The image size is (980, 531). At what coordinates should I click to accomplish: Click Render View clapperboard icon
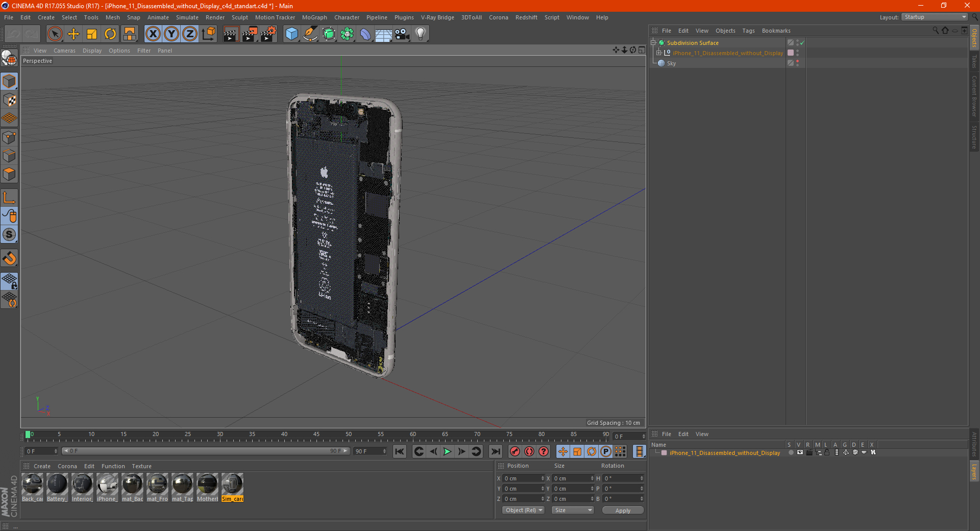coord(231,34)
